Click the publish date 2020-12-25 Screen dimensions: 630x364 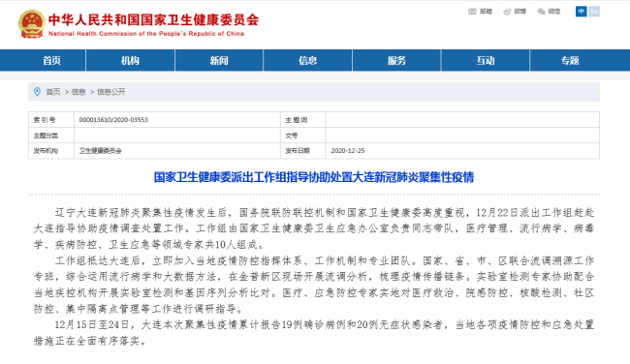(348, 151)
